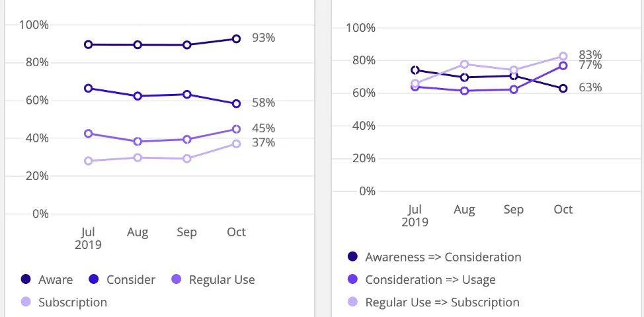Click the Consideration => Usage legend dot
This screenshot has height=317, width=644.
click(x=352, y=280)
